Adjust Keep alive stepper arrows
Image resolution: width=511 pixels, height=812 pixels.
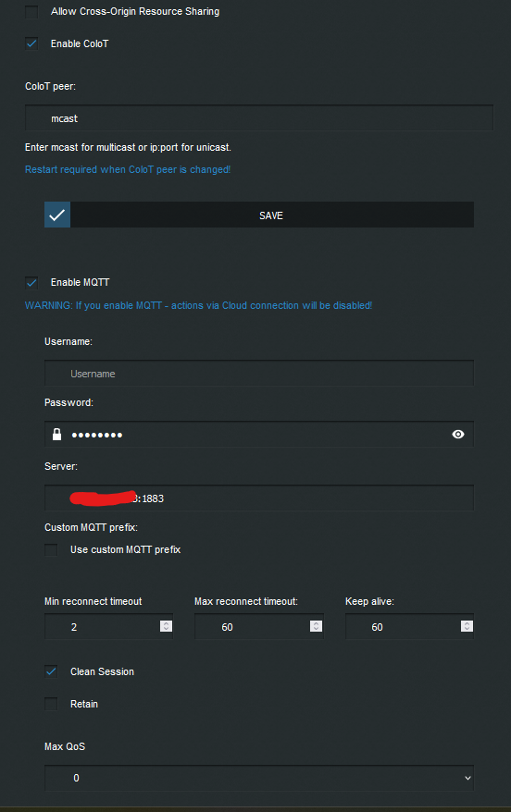pos(467,627)
